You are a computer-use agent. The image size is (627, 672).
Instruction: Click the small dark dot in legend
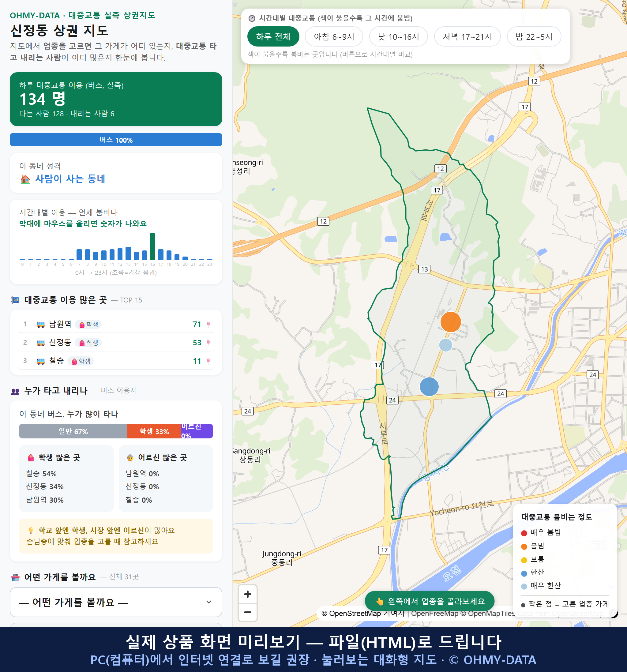click(x=523, y=605)
